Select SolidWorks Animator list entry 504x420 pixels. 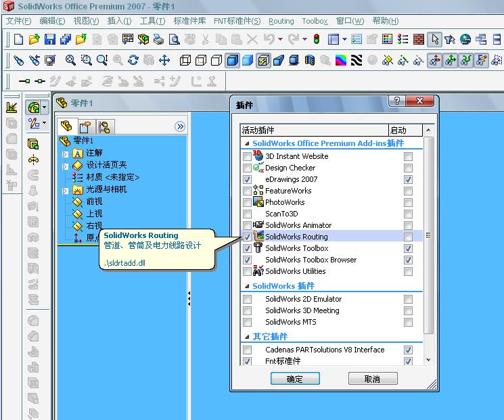pos(298,225)
